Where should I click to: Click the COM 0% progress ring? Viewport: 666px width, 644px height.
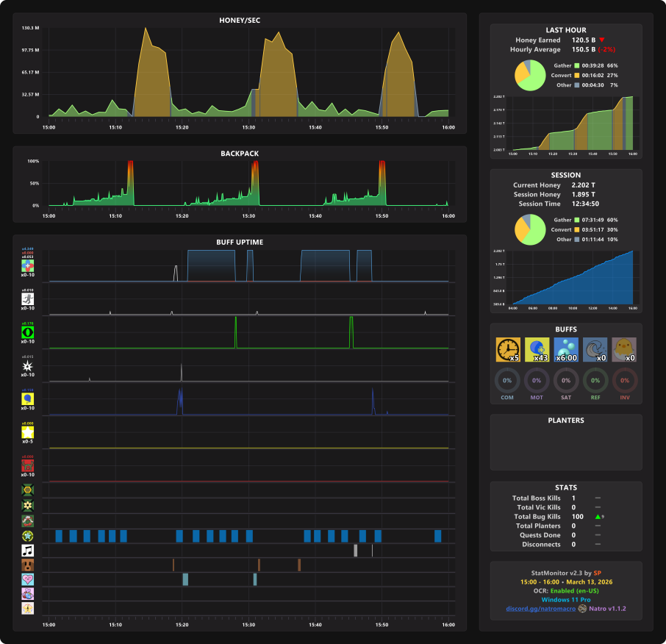[x=507, y=381]
